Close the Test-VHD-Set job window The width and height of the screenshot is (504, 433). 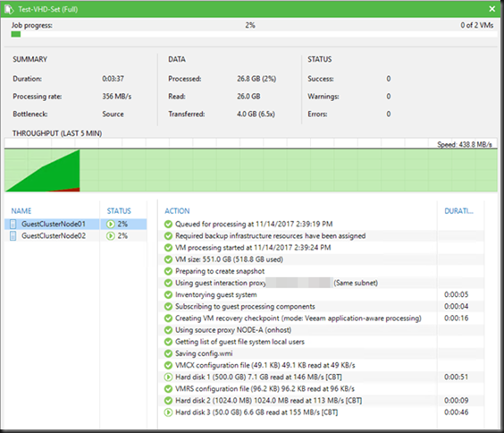point(491,9)
